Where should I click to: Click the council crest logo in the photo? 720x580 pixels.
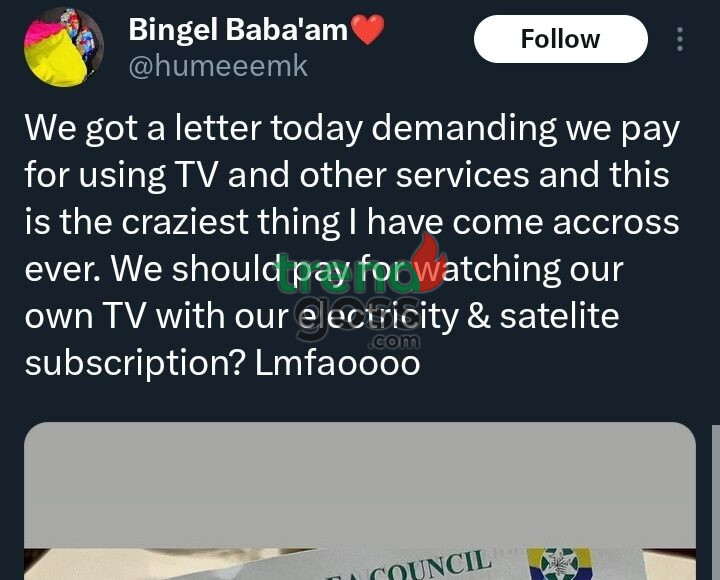560,564
